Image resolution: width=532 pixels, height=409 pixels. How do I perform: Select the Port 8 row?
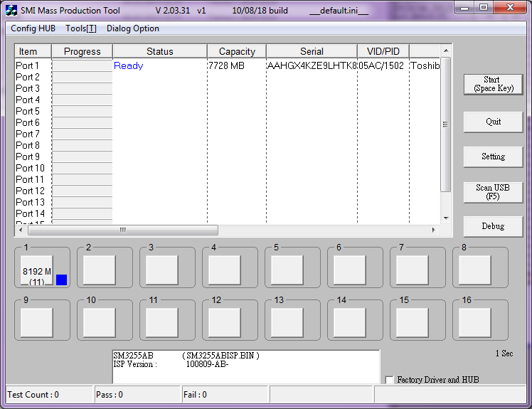tap(228, 145)
